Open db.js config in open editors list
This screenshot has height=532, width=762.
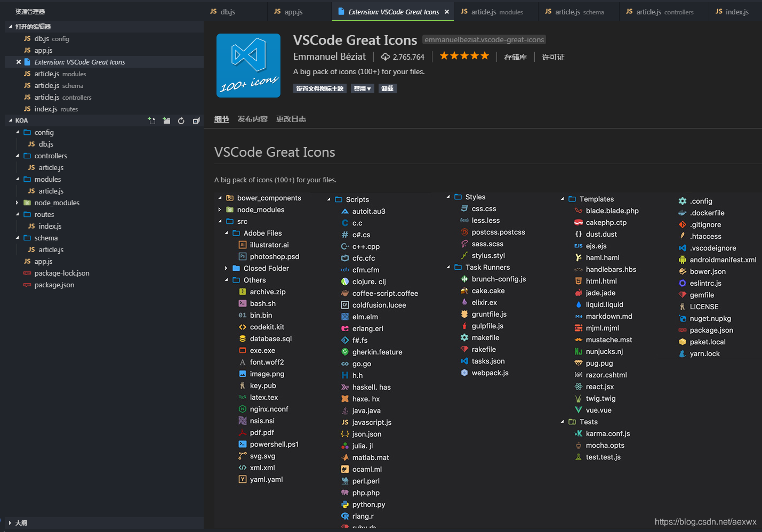coord(104,38)
